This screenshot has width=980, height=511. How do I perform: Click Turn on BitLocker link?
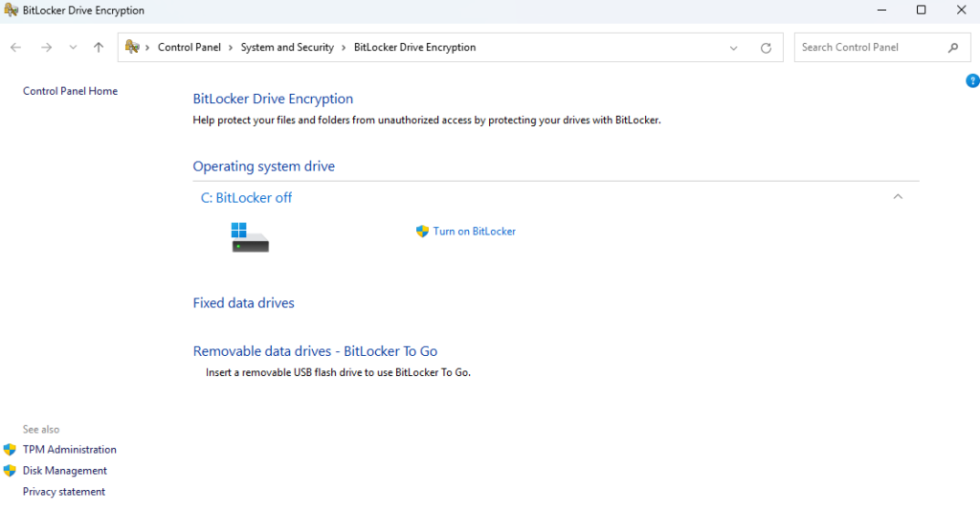475,232
